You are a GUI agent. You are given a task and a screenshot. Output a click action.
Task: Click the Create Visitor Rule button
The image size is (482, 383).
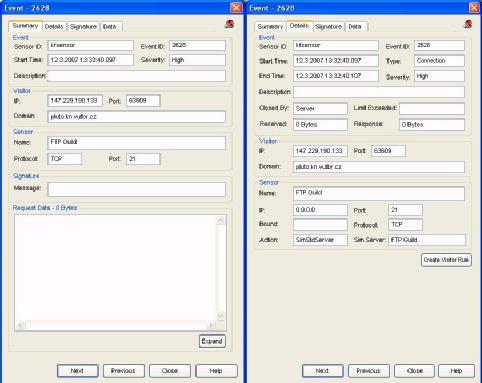click(446, 260)
